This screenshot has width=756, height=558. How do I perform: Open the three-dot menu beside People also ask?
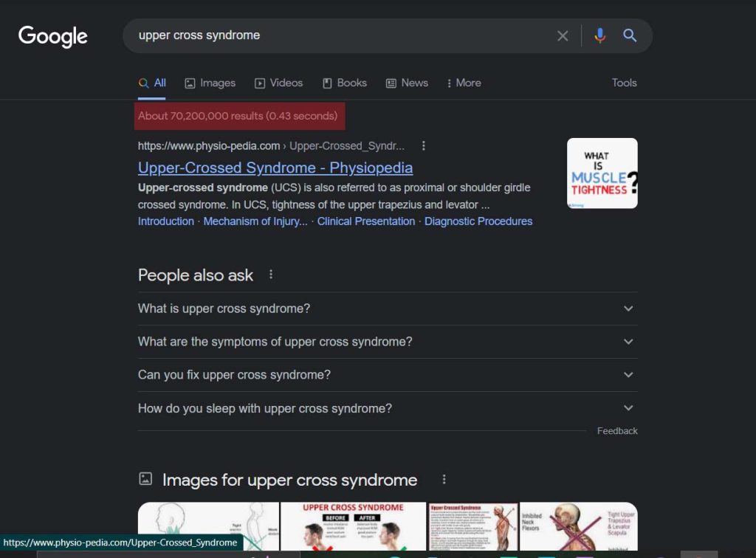coord(271,275)
